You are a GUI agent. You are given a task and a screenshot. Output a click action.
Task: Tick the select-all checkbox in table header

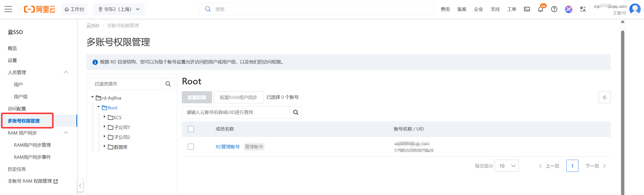[191, 129]
